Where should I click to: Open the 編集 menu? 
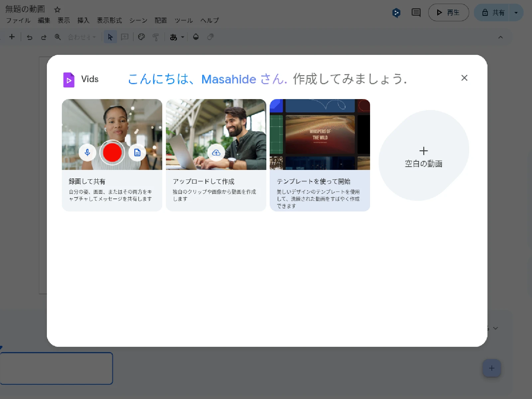[x=44, y=21]
